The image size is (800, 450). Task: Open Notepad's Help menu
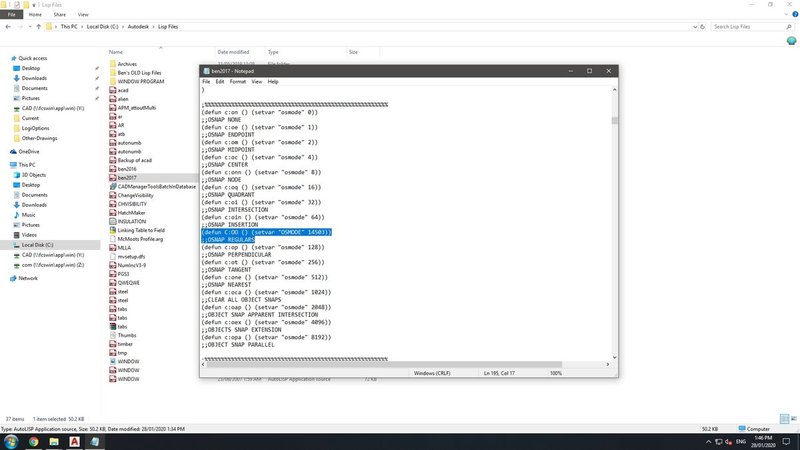pos(273,82)
